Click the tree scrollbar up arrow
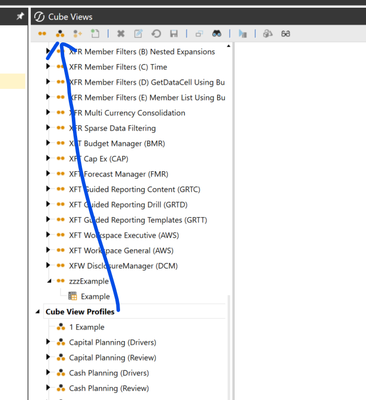 pos(229,46)
